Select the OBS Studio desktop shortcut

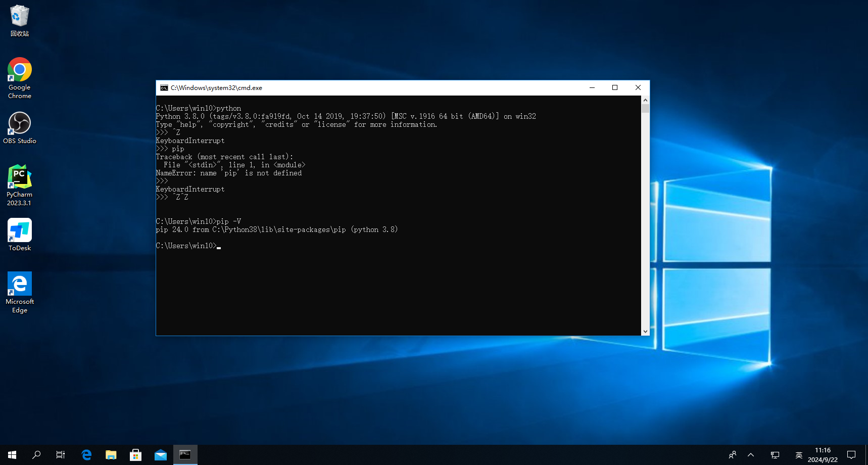click(x=20, y=128)
